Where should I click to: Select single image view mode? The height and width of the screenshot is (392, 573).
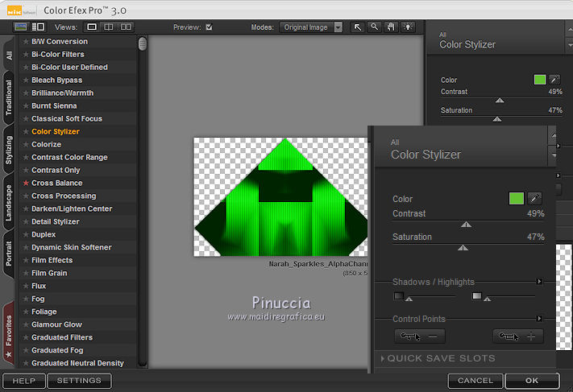coord(92,27)
